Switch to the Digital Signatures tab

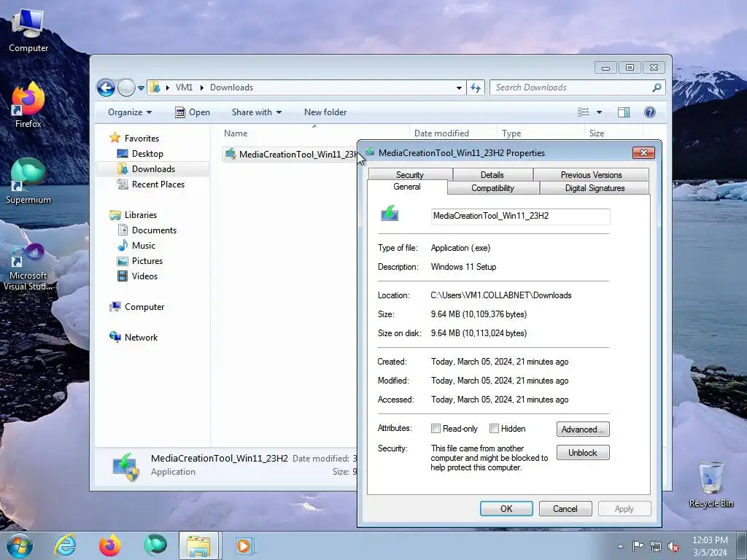pyautogui.click(x=595, y=188)
